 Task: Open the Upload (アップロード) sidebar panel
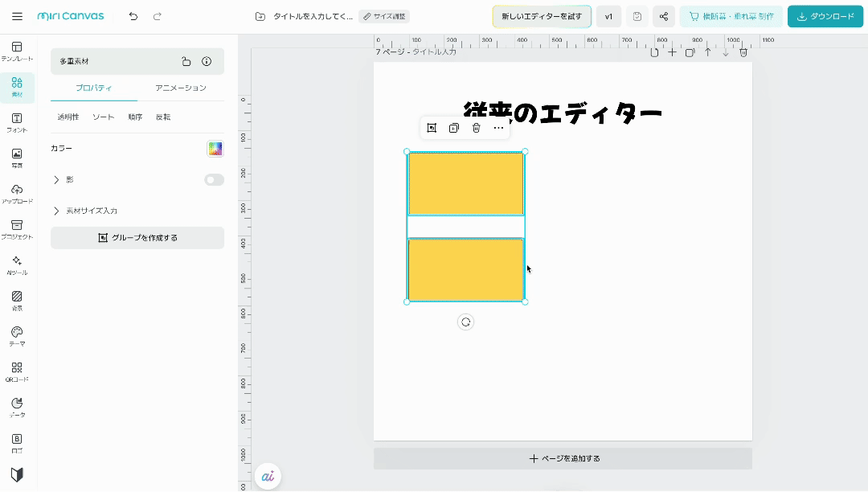coord(17,195)
